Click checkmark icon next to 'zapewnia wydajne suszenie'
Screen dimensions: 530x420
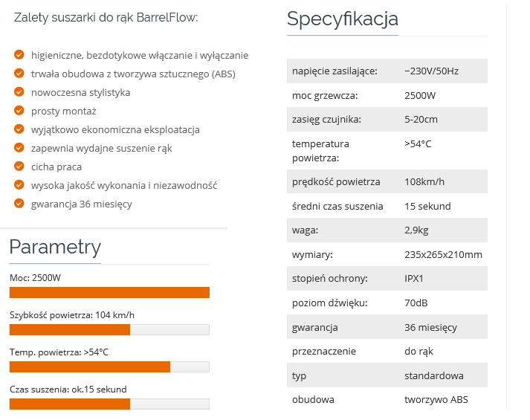click(19, 148)
